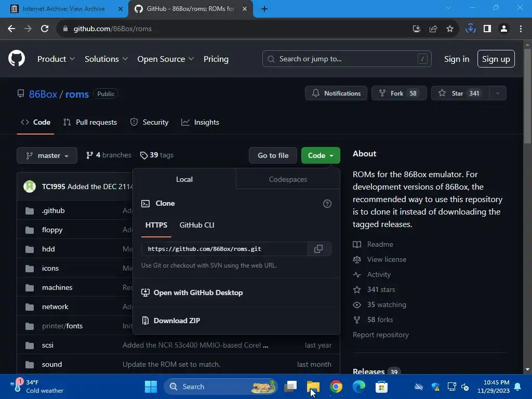Click TC1995 avatar image
The height and width of the screenshot is (399, 532).
click(30, 187)
